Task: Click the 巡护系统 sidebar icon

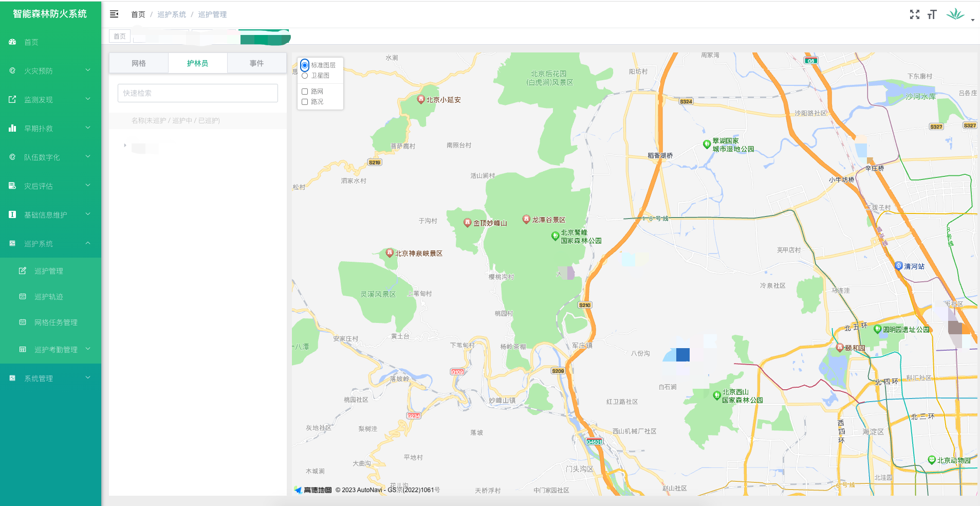Action: [12, 244]
